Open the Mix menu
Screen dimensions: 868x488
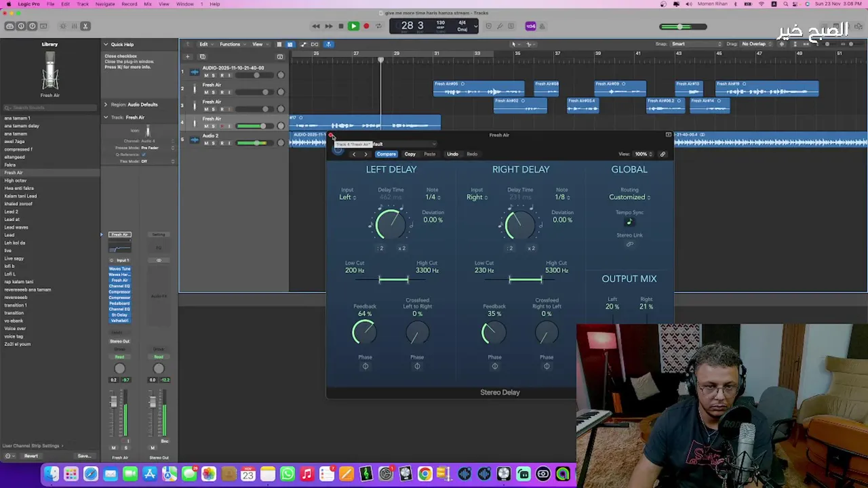(x=148, y=4)
